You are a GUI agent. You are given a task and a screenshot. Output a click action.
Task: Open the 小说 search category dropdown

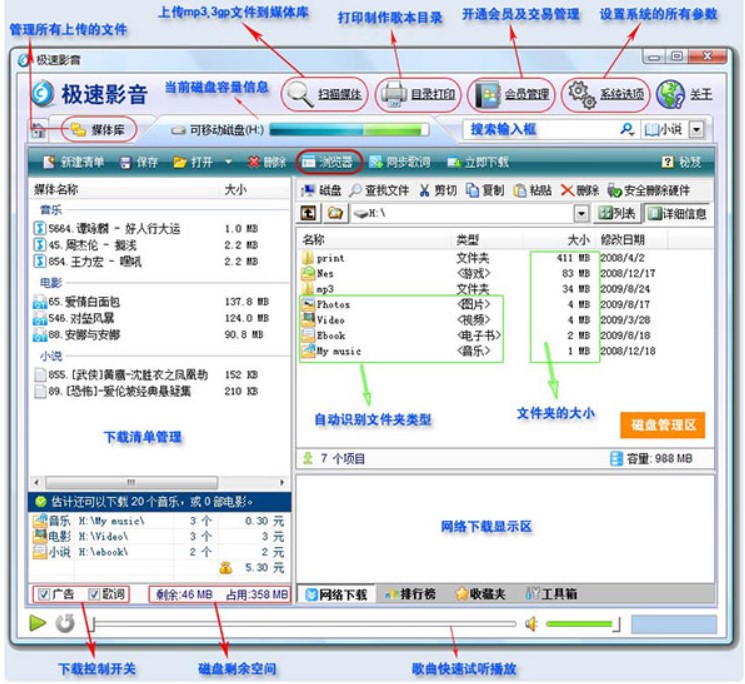tap(696, 129)
